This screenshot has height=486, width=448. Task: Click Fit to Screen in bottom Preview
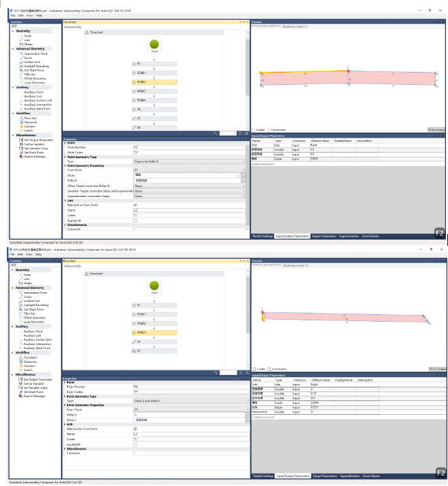point(437,369)
